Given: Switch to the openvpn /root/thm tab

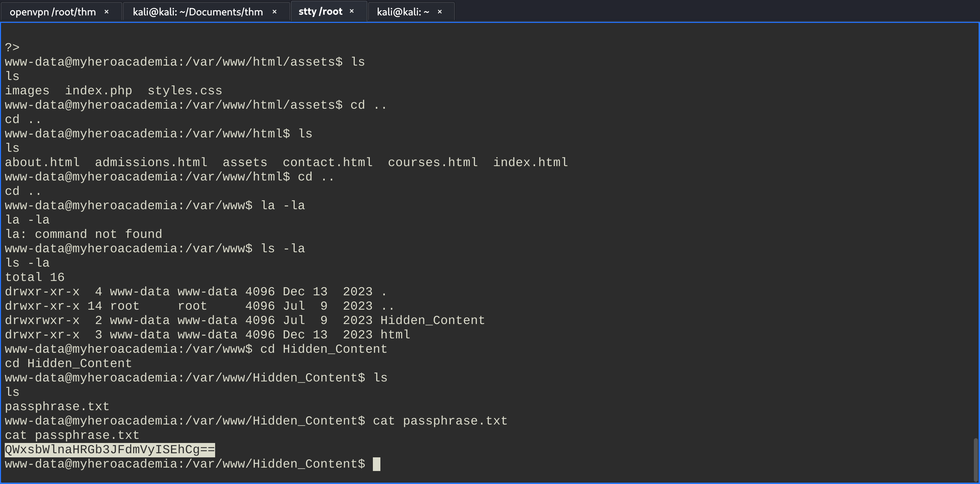Looking at the screenshot, I should point(53,12).
